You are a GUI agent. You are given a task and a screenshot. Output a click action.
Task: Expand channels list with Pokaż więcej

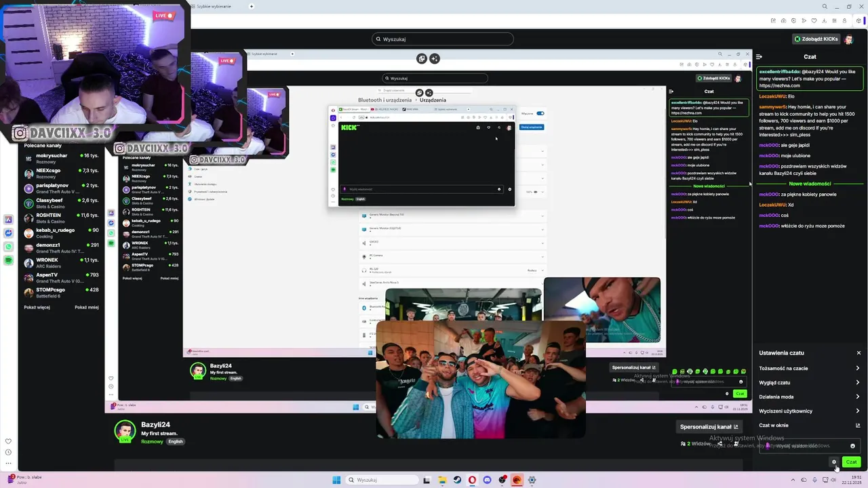click(37, 307)
